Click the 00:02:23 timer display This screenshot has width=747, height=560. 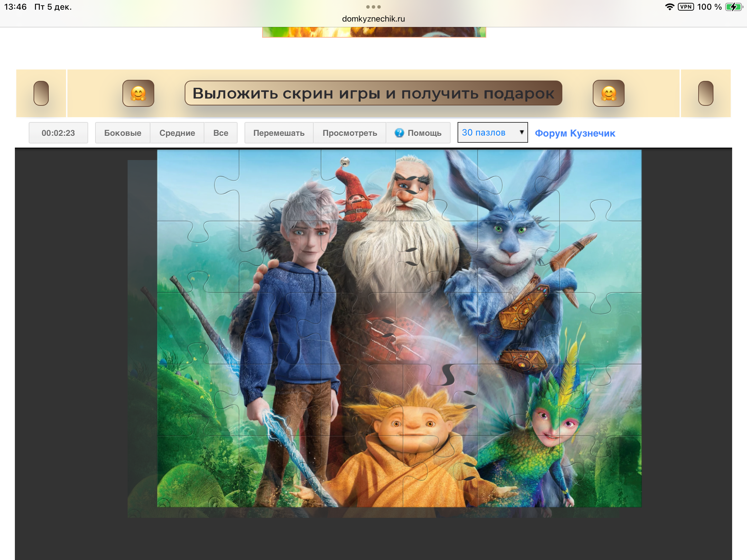pyautogui.click(x=58, y=133)
